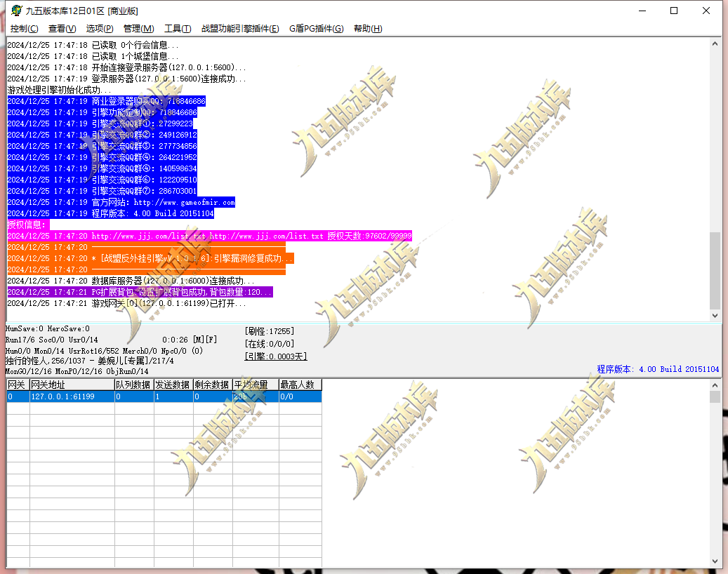Viewport: 728px width, 574px height.
Task: Click the log panel scrollbar thumb
Action: coord(715,270)
